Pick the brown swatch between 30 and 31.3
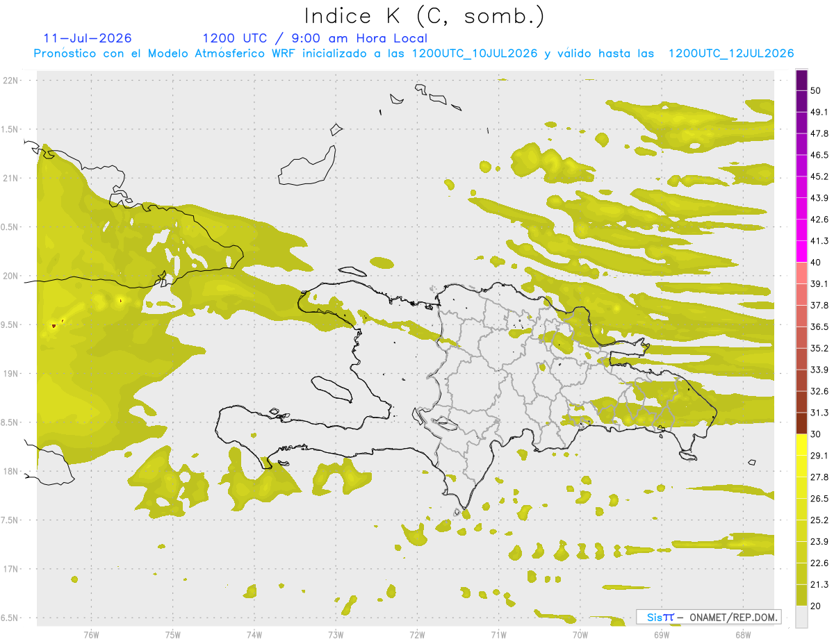 tap(801, 424)
